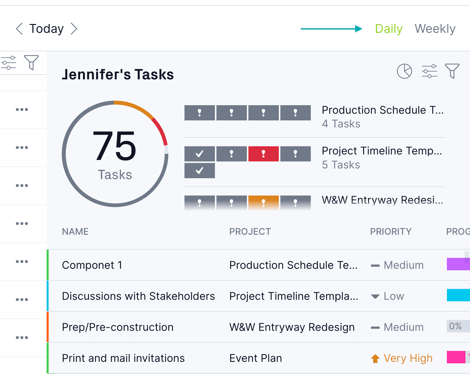Sort by PROJECT column header
This screenshot has width=470, height=374.
pos(250,232)
